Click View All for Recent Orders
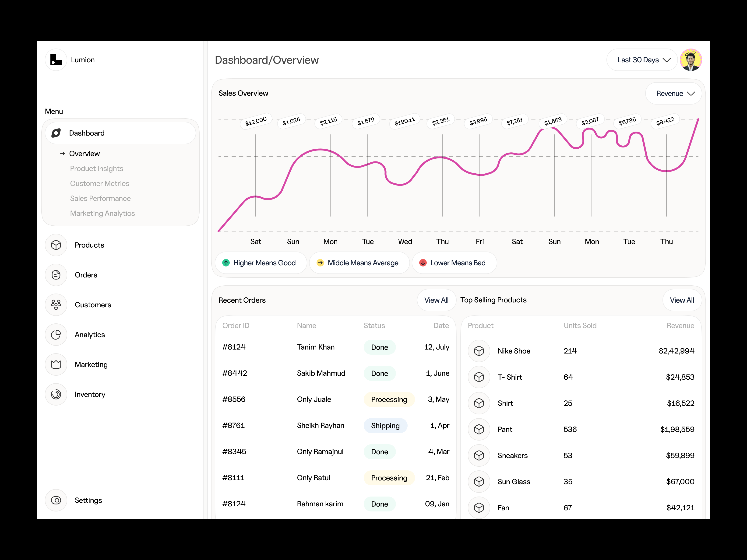The image size is (747, 560). point(436,300)
